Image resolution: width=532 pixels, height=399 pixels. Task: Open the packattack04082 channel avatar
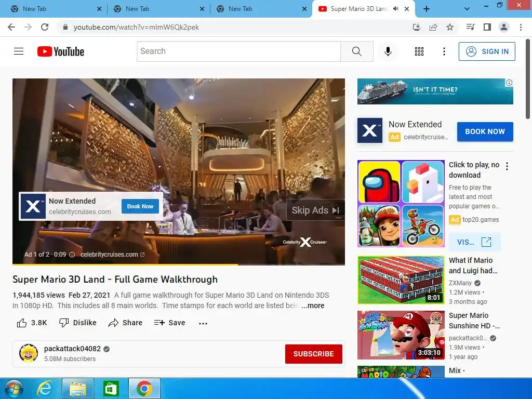29,353
